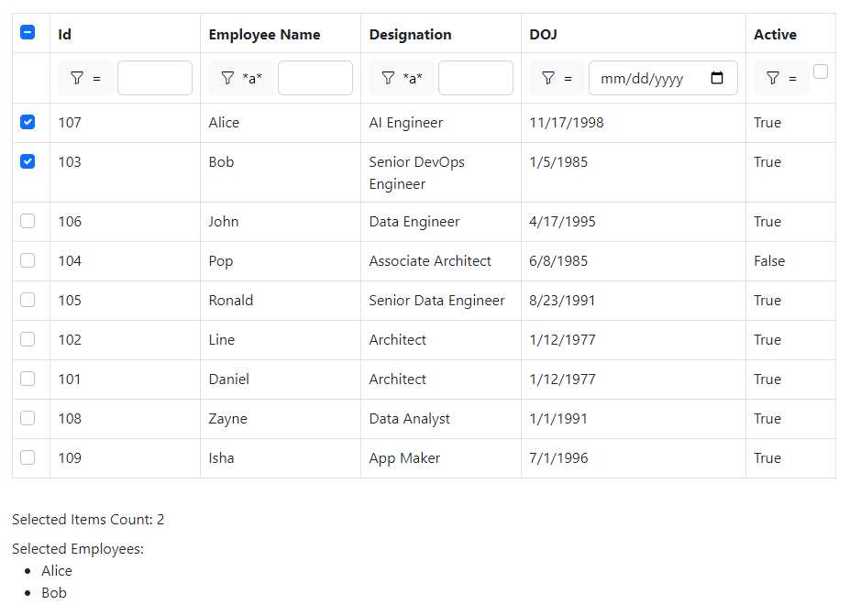Uncheck Bob's row selection checkbox
850x616 pixels.
coord(28,160)
